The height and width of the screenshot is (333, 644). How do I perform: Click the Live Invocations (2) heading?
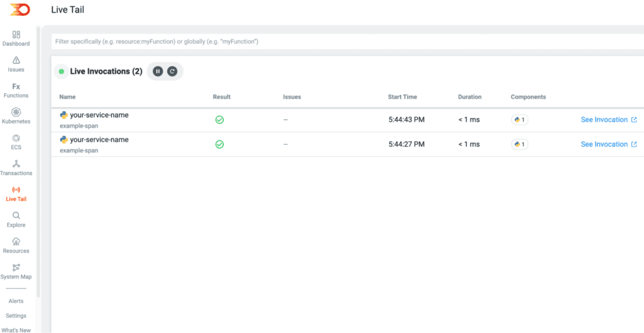(106, 72)
